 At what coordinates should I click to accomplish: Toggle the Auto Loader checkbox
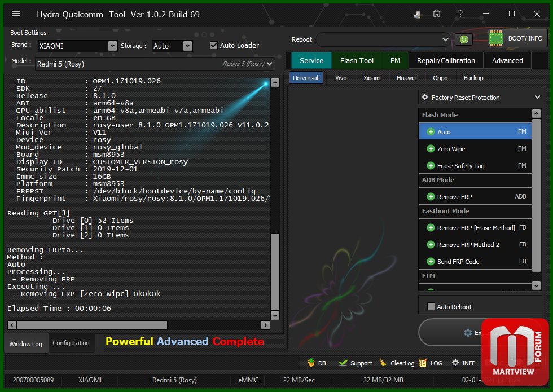(214, 45)
